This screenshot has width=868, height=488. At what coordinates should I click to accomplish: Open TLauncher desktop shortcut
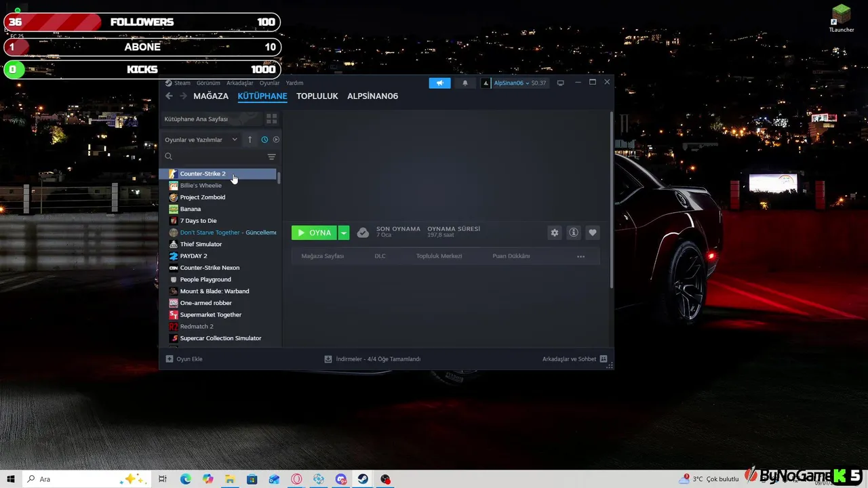coord(842,18)
